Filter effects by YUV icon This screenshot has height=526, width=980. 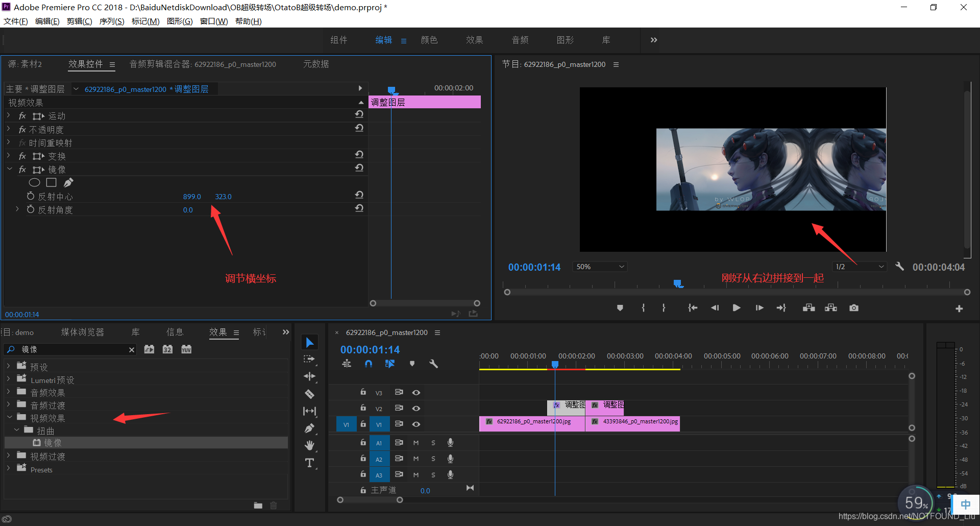[186, 349]
